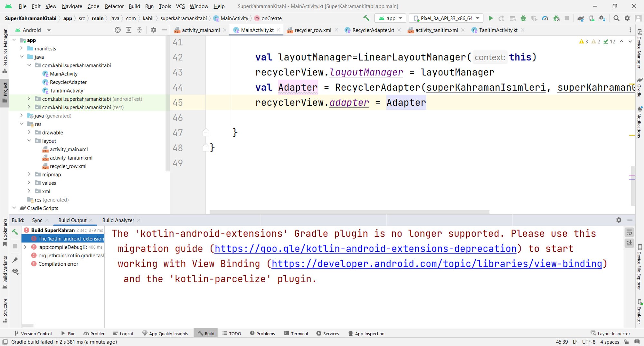Screen dimensions: 644x346
Task: Open the eye view options in Build panel
Action: click(15, 271)
